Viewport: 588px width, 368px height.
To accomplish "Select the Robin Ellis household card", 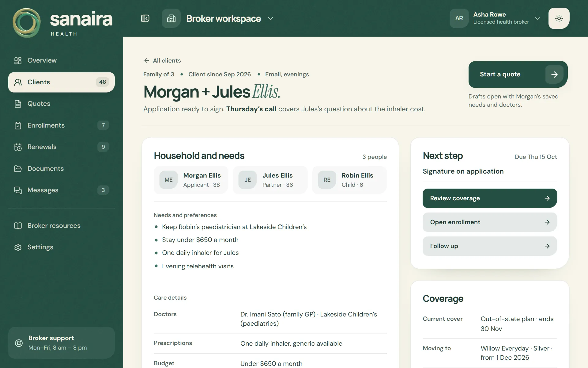I will (349, 180).
